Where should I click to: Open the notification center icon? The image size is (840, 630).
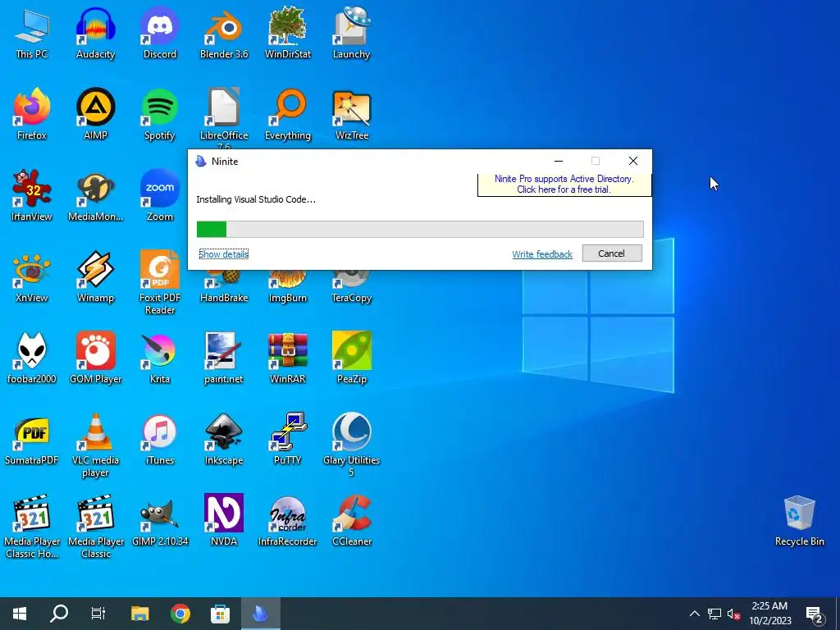[x=815, y=614]
